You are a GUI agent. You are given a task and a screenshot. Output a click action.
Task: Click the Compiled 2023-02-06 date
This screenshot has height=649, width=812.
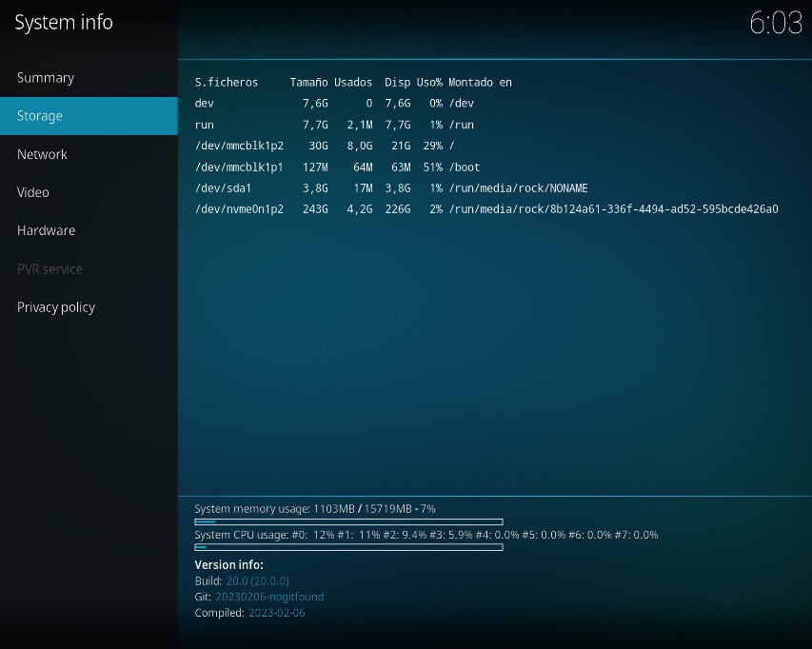[276, 613]
